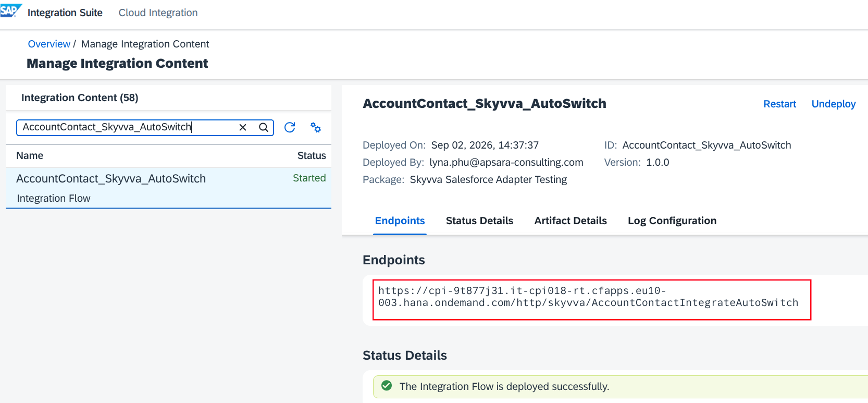Click the Endpoints section heading
Image resolution: width=868 pixels, height=403 pixels.
394,260
